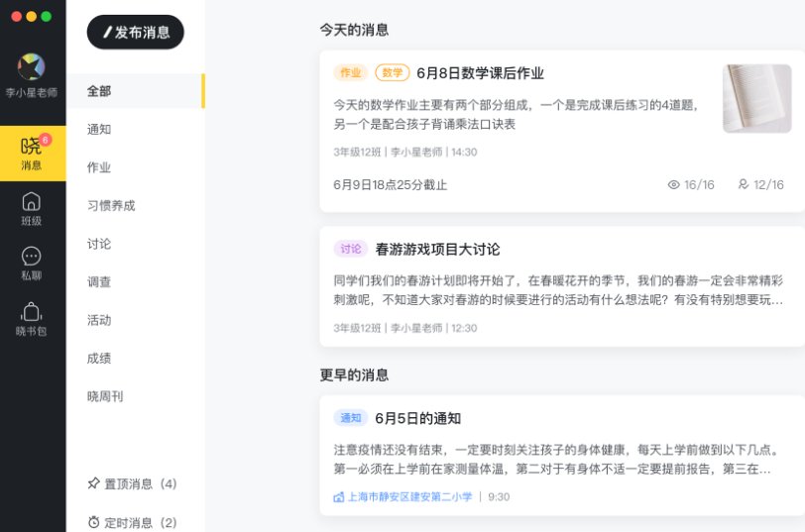Click the clock icon beside 定时消息

click(x=93, y=522)
